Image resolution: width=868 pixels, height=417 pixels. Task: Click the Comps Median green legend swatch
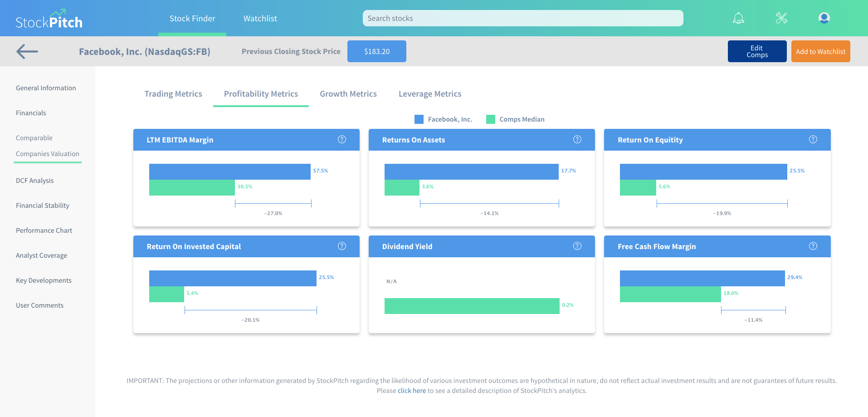[491, 119]
